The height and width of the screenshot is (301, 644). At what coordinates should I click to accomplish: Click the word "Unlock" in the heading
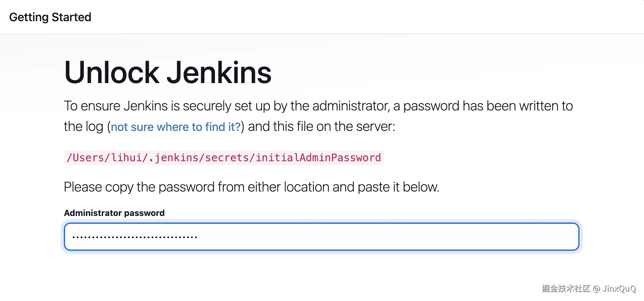(x=111, y=73)
